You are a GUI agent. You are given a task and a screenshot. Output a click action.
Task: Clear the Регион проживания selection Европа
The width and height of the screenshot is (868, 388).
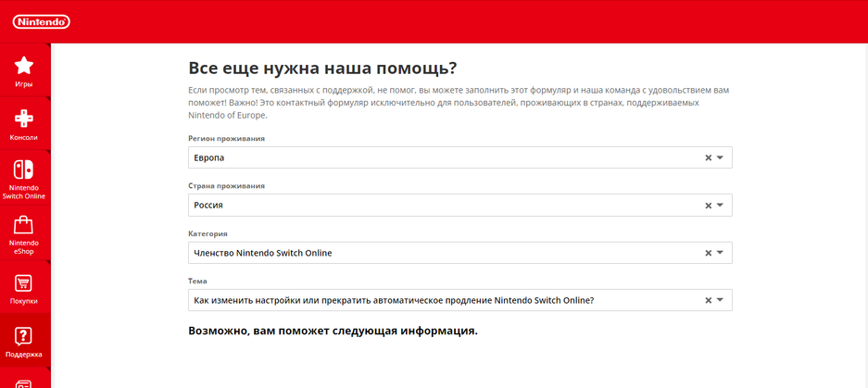pyautogui.click(x=708, y=157)
